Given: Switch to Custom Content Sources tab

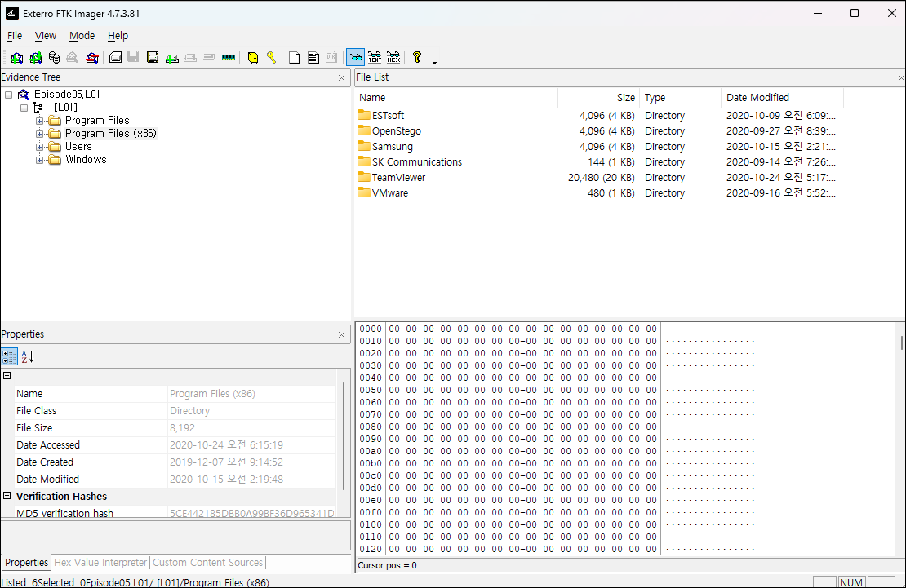Looking at the screenshot, I should coord(207,563).
